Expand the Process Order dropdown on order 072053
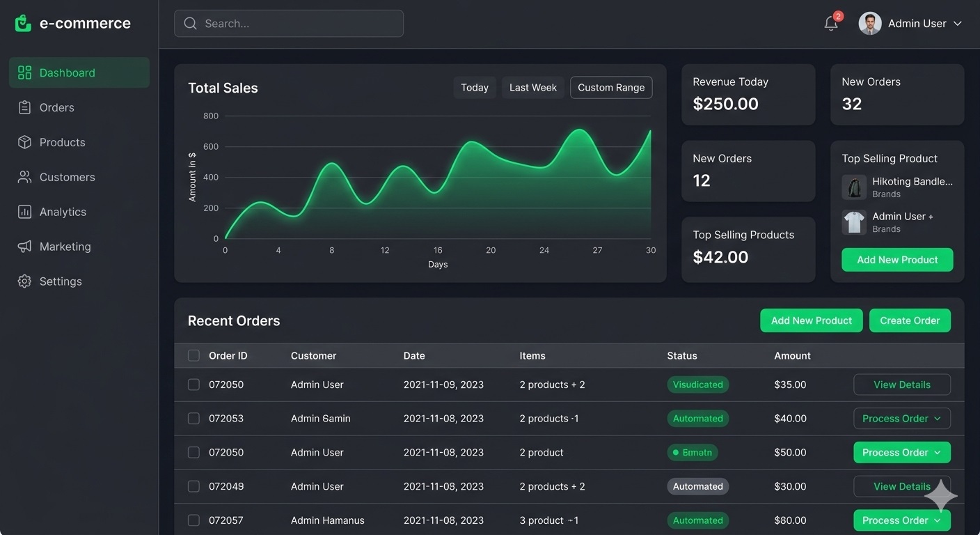The height and width of the screenshot is (535, 980). pos(902,418)
